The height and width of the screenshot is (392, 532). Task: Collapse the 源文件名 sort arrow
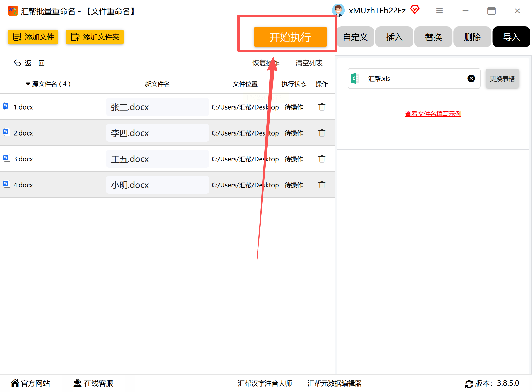[x=28, y=84]
